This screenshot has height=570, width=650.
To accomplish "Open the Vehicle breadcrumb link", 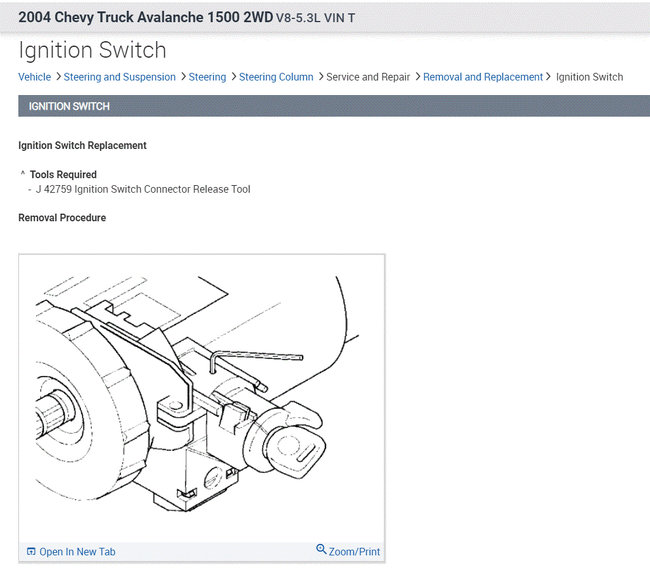I will (x=34, y=77).
